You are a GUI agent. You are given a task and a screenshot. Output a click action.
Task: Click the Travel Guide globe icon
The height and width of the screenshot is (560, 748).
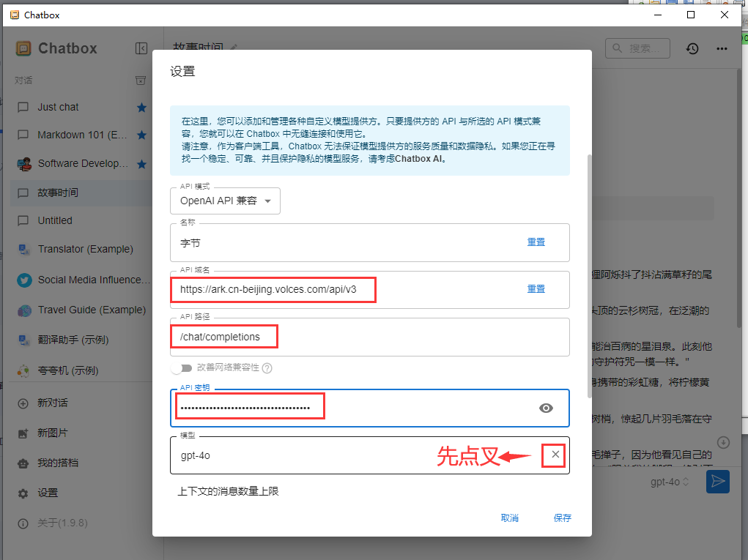click(24, 310)
